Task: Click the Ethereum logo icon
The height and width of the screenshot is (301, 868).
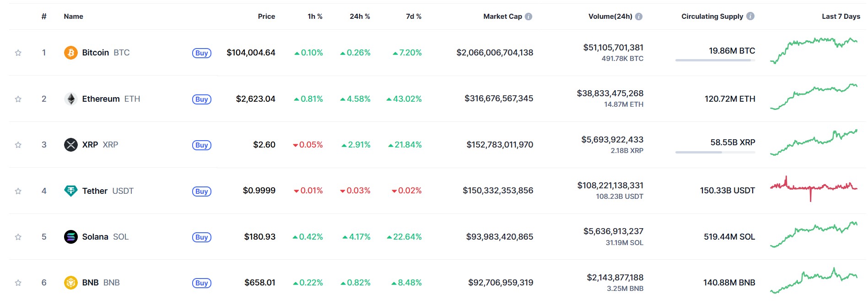Action: coord(70,99)
